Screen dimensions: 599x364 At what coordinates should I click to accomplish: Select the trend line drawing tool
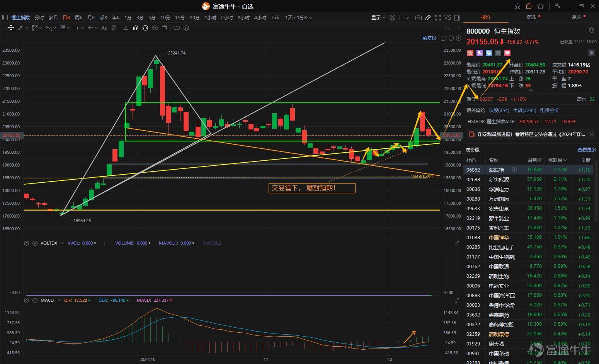point(21,28)
